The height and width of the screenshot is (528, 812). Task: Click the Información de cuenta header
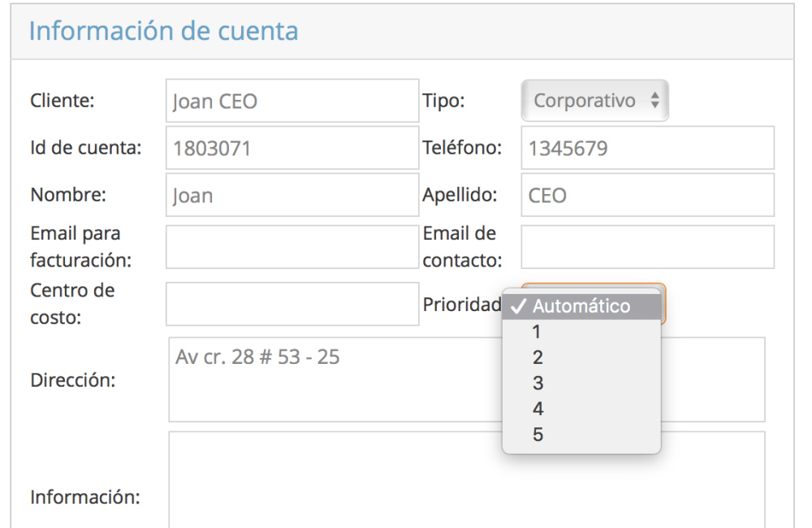[x=164, y=31]
